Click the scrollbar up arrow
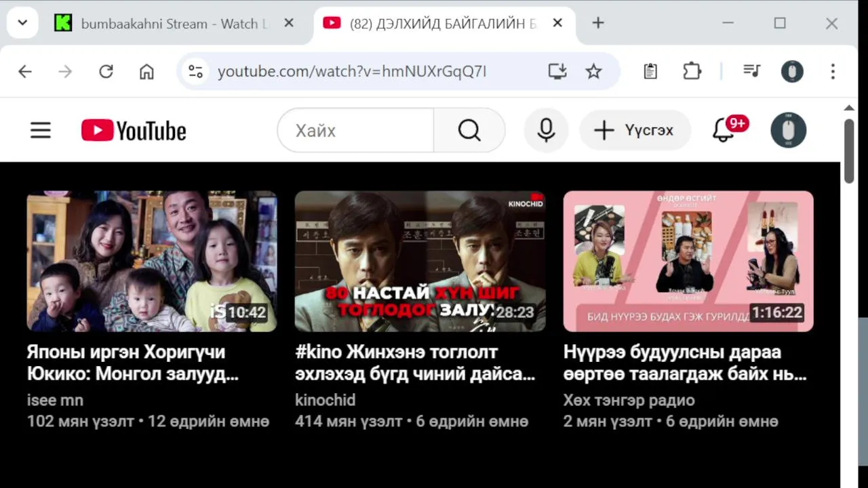868x488 pixels. tap(849, 108)
